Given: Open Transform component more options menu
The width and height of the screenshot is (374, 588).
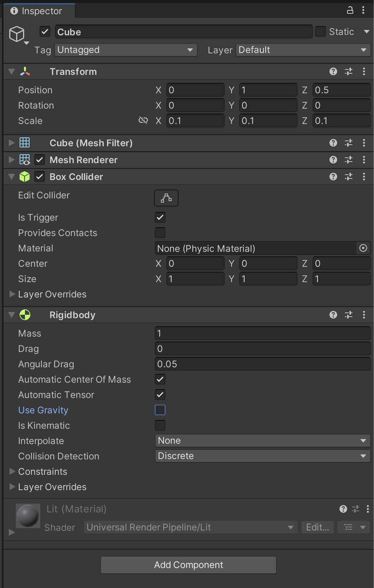Looking at the screenshot, I should click(364, 71).
